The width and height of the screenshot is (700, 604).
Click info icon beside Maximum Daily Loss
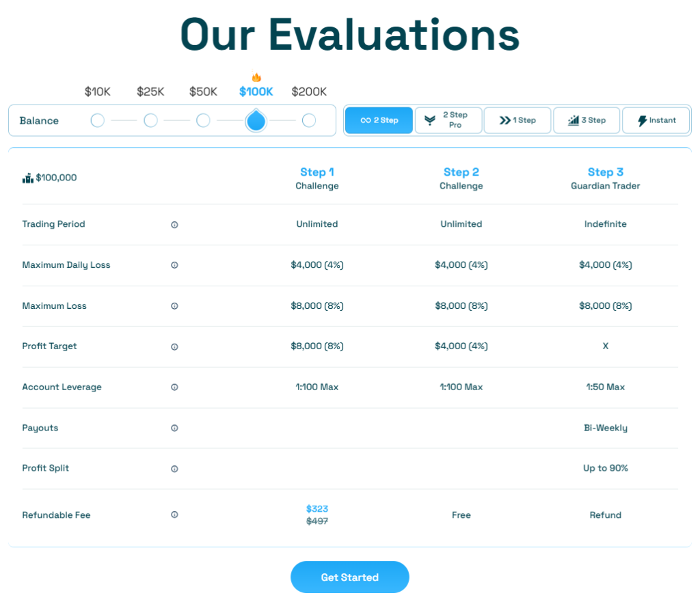174,265
